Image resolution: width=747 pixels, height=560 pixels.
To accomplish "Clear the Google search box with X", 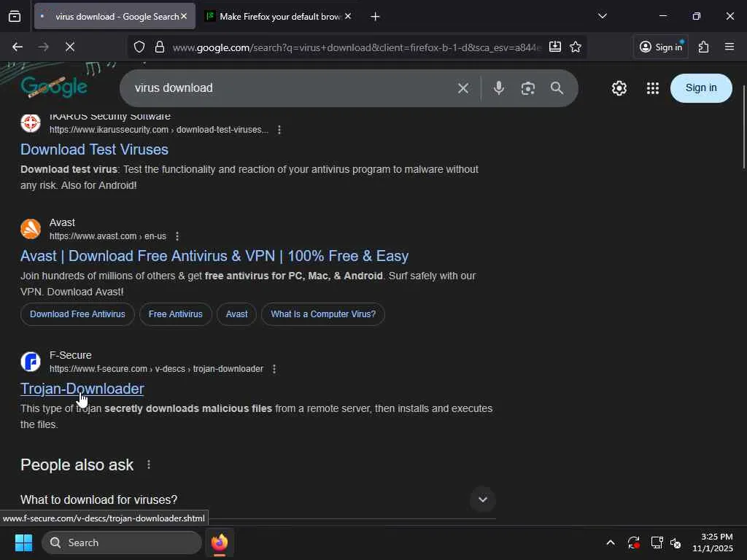I will point(463,88).
